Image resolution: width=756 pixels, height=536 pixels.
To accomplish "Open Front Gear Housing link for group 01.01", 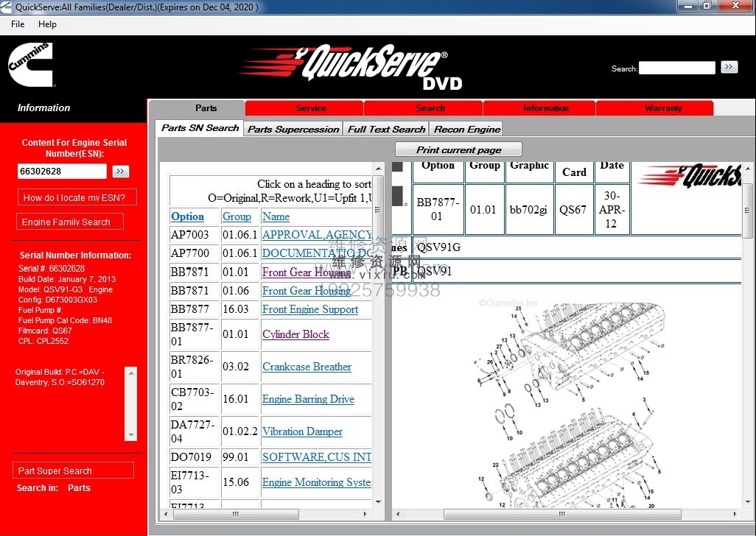I will point(307,272).
